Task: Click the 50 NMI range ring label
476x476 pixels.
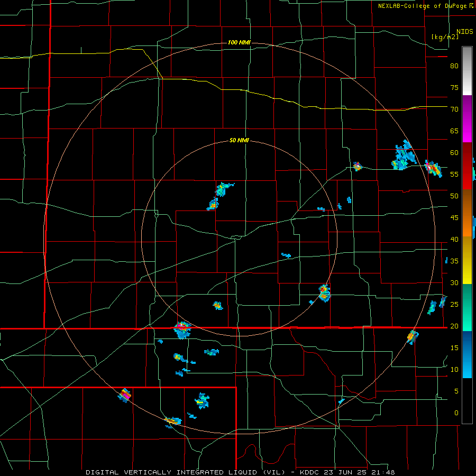Action: click(239, 140)
